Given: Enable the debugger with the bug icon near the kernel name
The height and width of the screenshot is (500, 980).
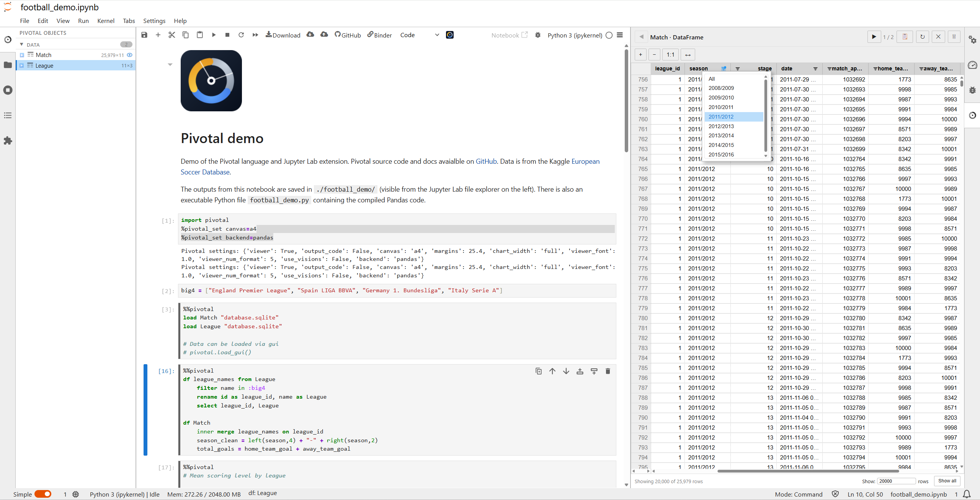Looking at the screenshot, I should (538, 35).
